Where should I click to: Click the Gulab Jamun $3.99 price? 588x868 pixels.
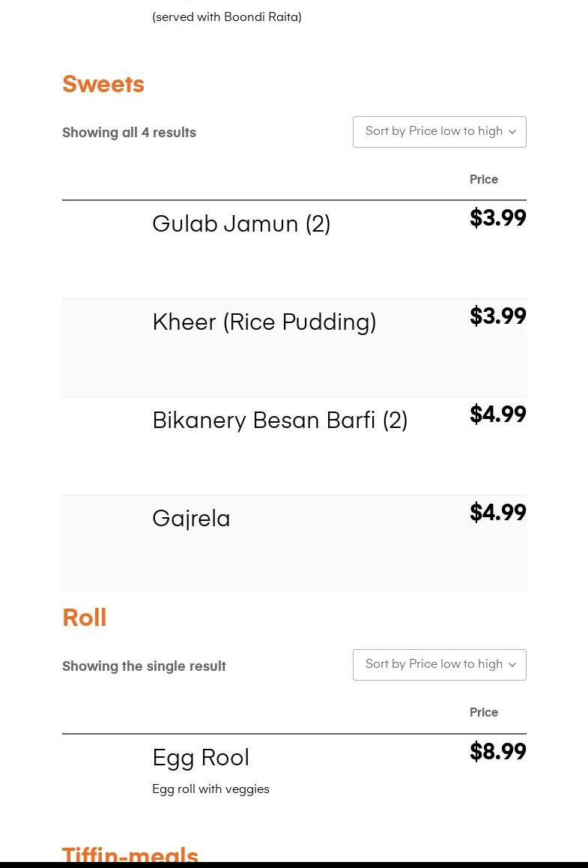coord(497,219)
